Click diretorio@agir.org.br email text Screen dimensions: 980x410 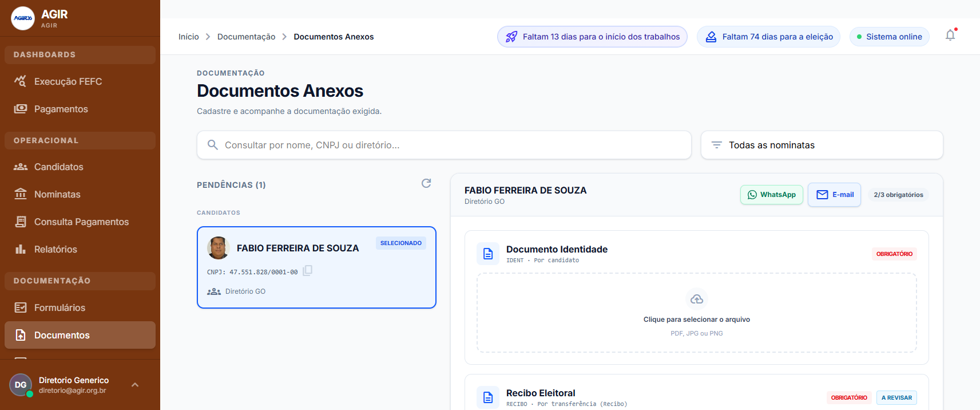73,391
